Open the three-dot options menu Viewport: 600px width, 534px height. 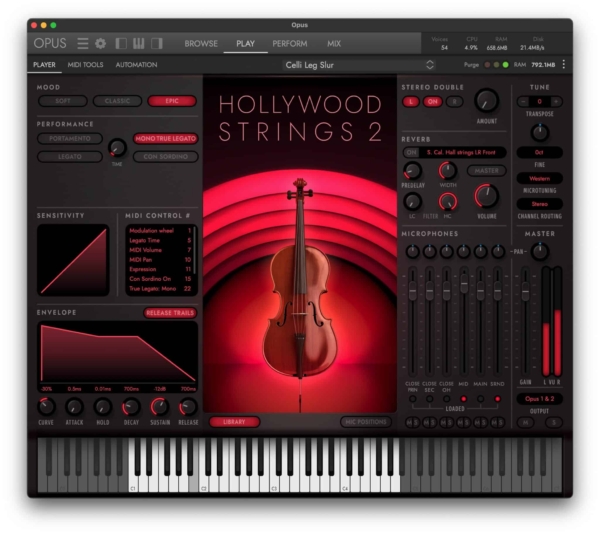tap(564, 65)
